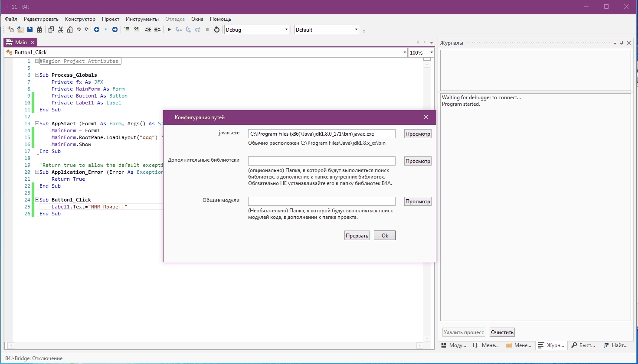Close the Main code tab
This screenshot has height=364, width=638.
pos(33,42)
